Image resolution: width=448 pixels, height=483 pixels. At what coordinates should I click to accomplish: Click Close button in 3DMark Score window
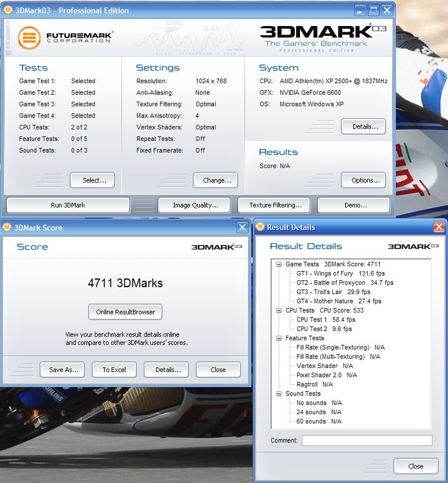pos(219,370)
